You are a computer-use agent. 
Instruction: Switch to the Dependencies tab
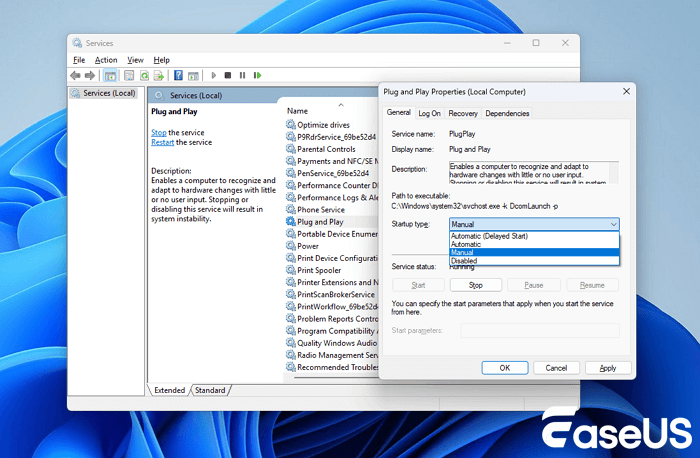click(507, 113)
